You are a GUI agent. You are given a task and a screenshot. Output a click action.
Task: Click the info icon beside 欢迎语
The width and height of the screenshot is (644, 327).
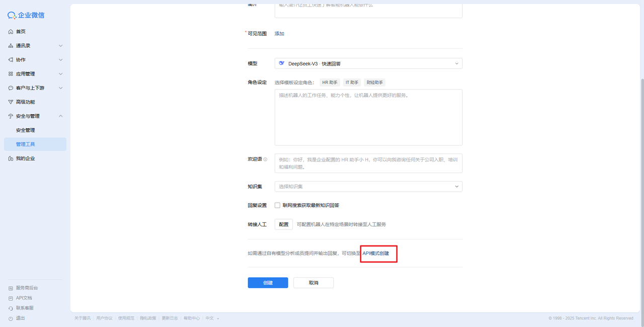pyautogui.click(x=265, y=159)
